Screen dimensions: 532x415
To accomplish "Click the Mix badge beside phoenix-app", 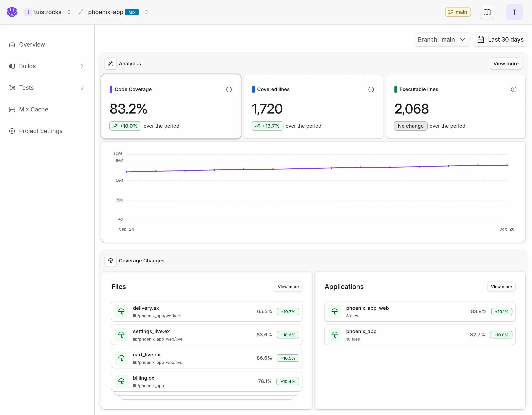I will point(132,12).
